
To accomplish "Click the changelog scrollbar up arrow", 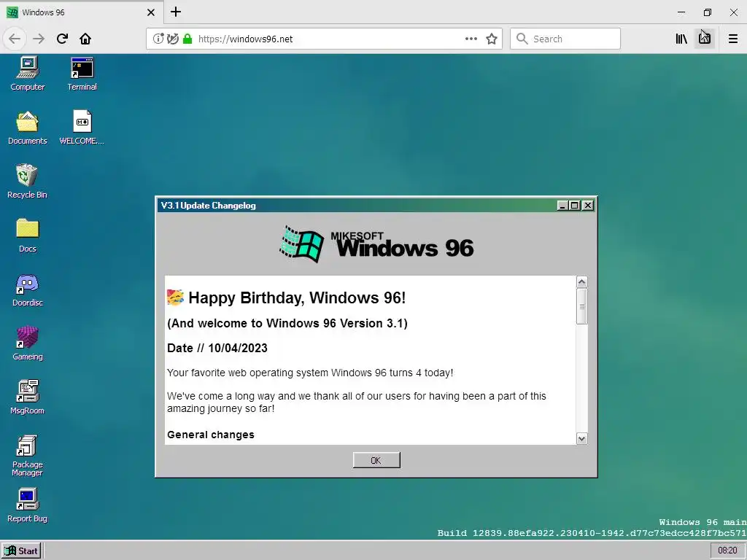I will tap(581, 282).
